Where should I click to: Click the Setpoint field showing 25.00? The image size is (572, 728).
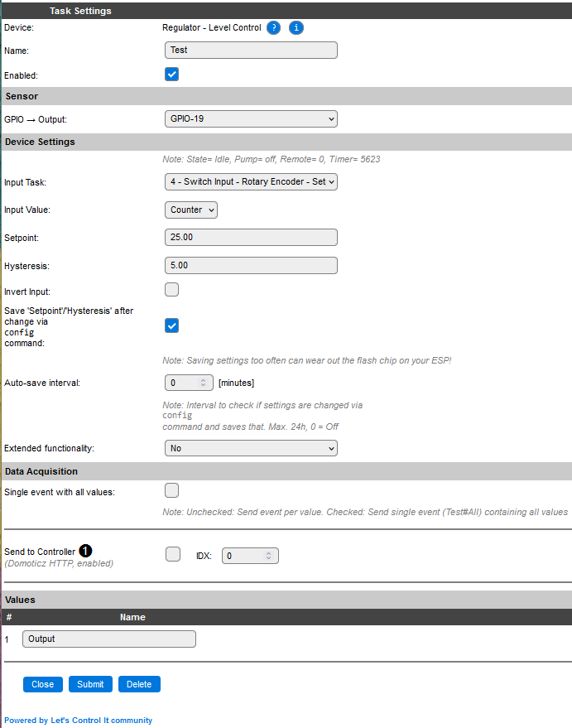click(x=251, y=237)
